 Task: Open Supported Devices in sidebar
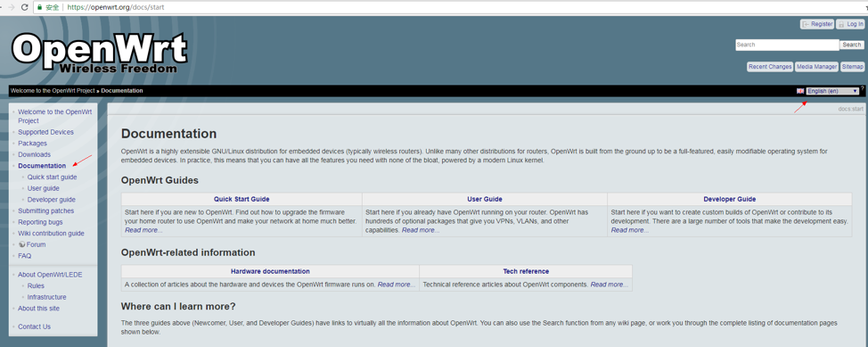pyautogui.click(x=45, y=132)
